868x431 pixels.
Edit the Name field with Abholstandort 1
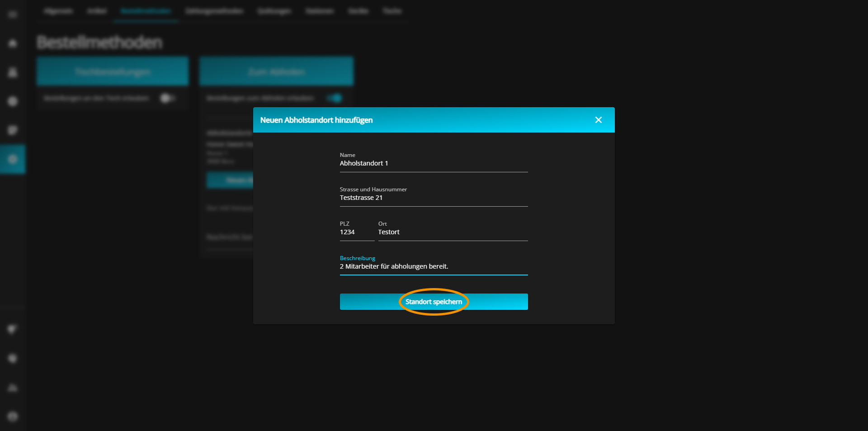(434, 163)
